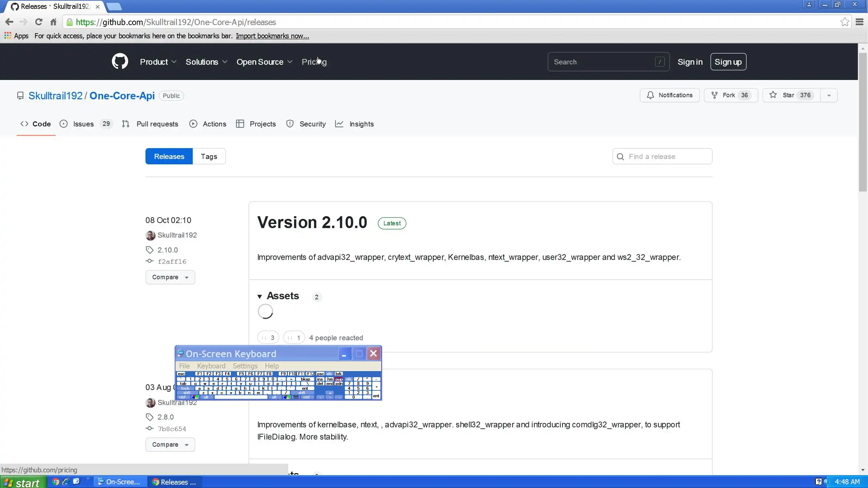This screenshot has width=868, height=488.
Task: Toggle the reaction with count 1
Action: click(294, 338)
